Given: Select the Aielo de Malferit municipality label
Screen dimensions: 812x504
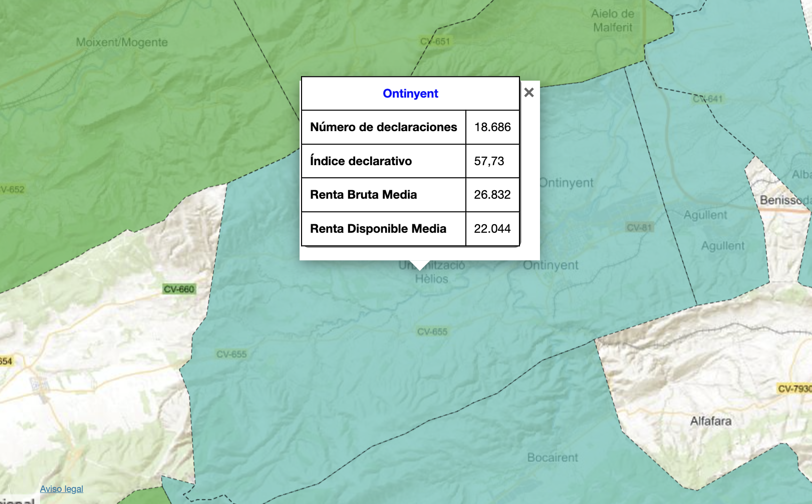Looking at the screenshot, I should [613, 21].
